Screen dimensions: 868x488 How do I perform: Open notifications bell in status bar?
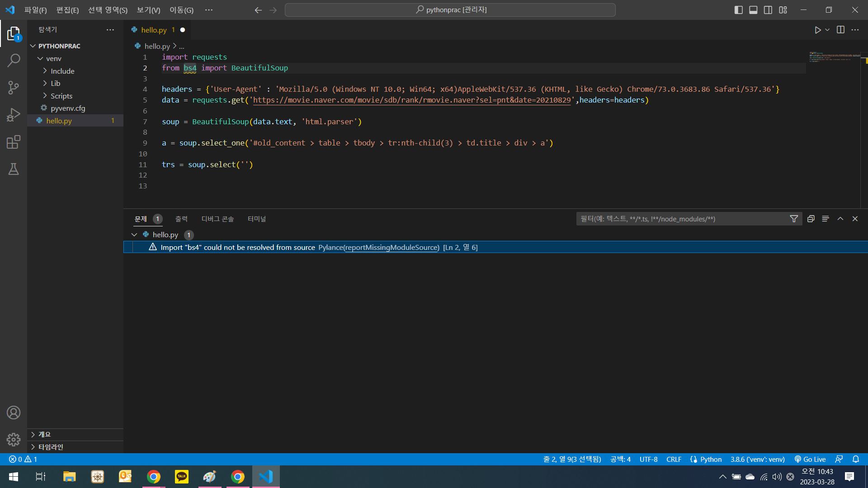(x=856, y=459)
